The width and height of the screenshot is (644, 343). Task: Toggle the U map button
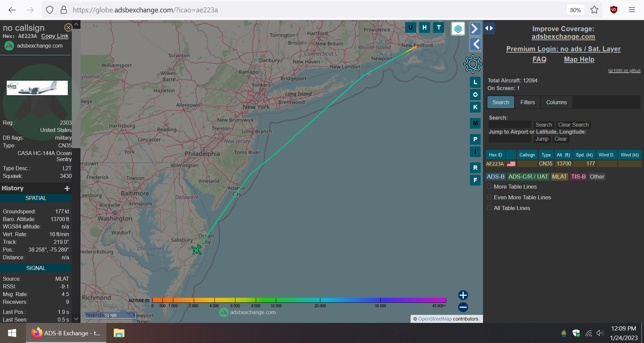(411, 27)
